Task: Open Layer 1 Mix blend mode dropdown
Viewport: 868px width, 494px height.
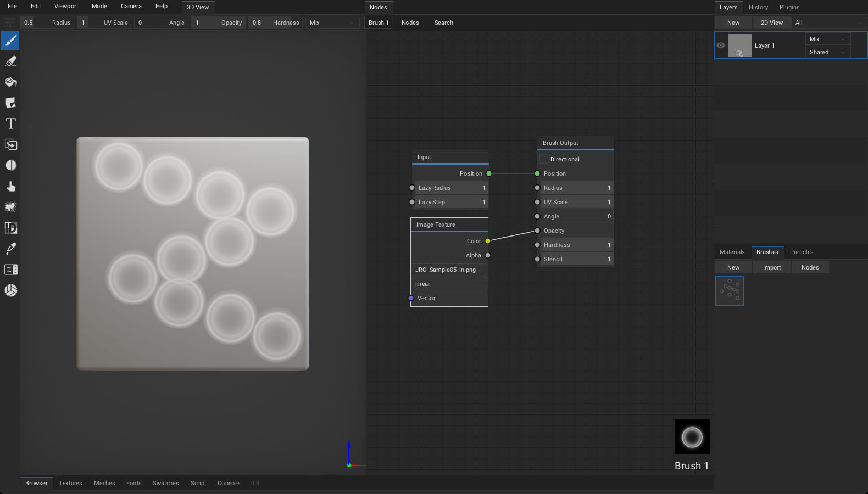Action: pos(827,39)
